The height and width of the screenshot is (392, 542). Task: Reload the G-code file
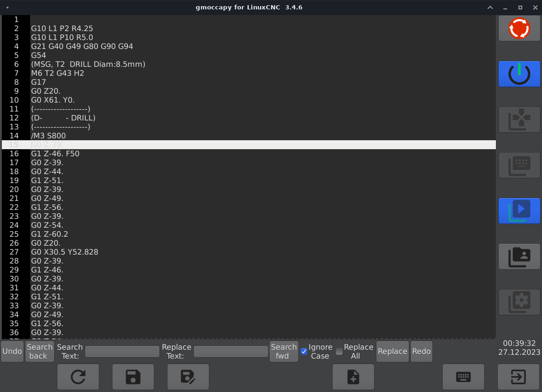click(78, 377)
